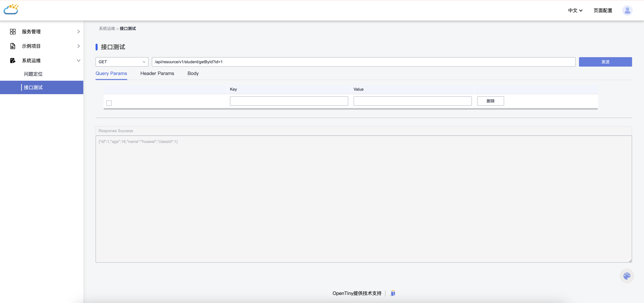The width and height of the screenshot is (644, 303).
Task: Open the user avatar menu
Action: (627, 10)
